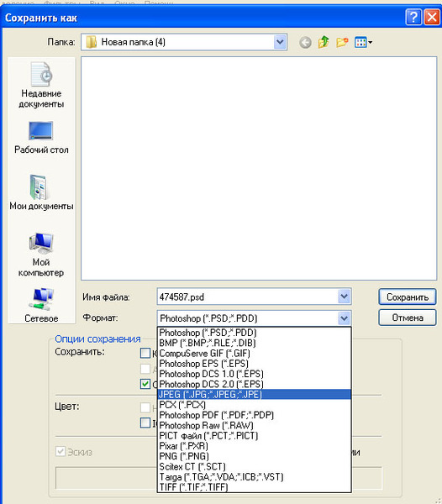Image resolution: width=442 pixels, height=504 pixels.
Task: Uncheck the green-checked save option checkbox
Action: [x=145, y=384]
